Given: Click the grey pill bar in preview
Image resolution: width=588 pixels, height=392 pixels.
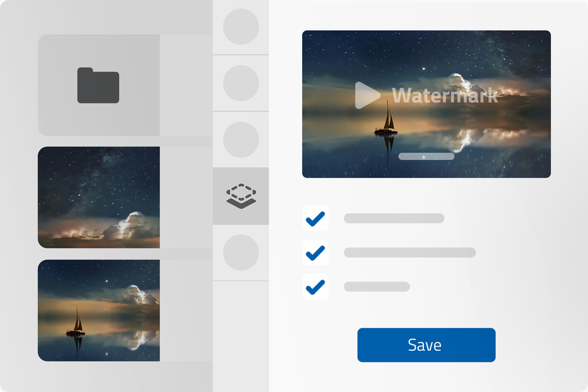Looking at the screenshot, I should [426, 156].
